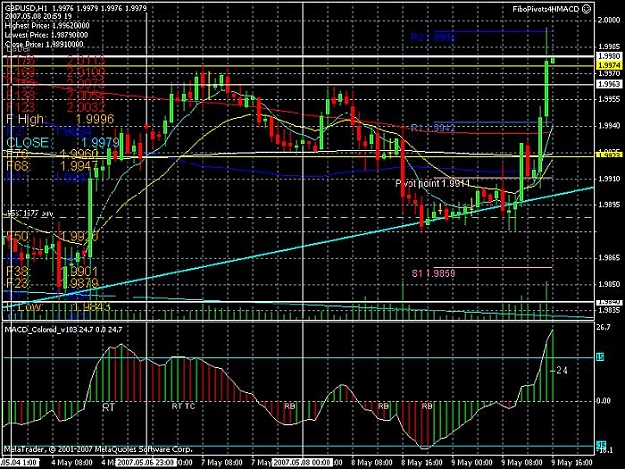The image size is (625, 469).
Task: Click the F High 1.9996 label
Action: pyautogui.click(x=60, y=119)
